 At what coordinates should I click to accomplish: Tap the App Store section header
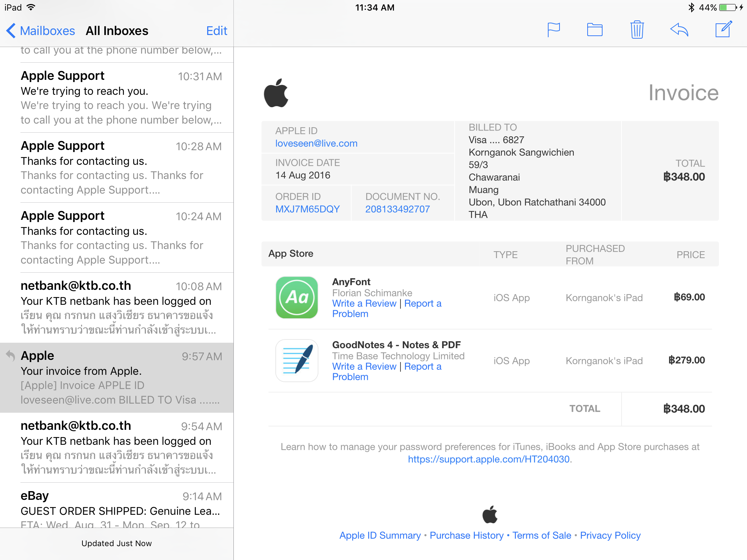[291, 253]
